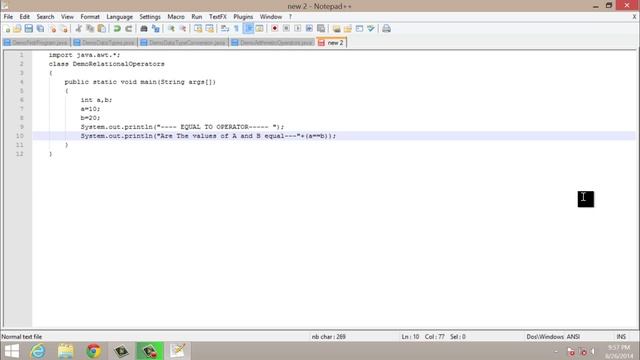
Task: Click the macro Playback icon
Action: point(298,29)
